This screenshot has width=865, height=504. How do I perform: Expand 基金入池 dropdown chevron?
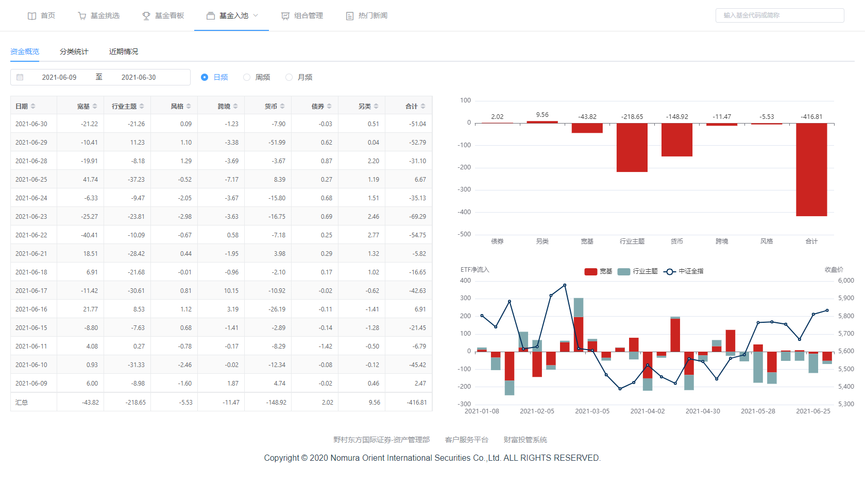256,15
